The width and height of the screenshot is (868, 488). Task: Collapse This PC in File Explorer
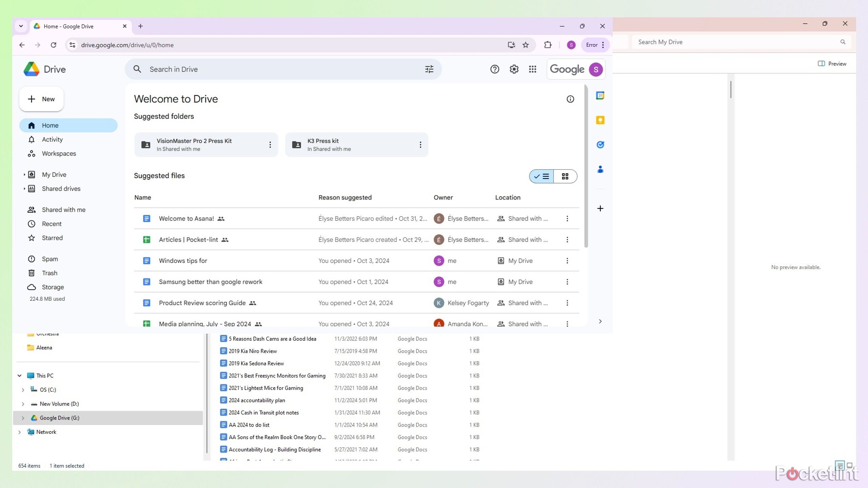[19, 375]
